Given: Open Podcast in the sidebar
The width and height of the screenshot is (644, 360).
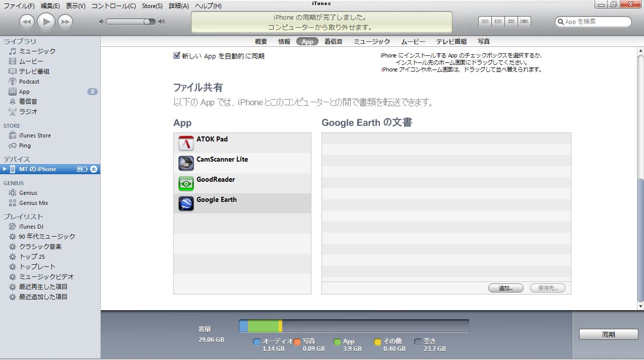Looking at the screenshot, I should (x=29, y=81).
